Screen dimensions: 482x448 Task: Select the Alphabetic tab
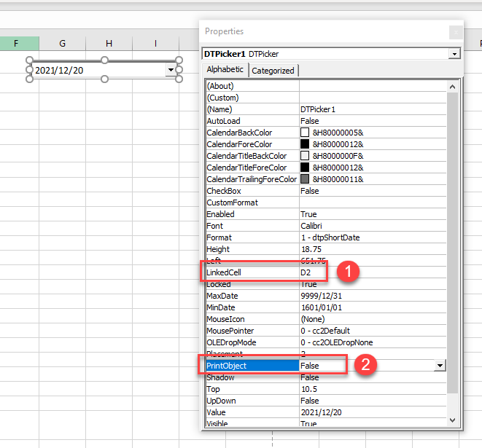point(225,69)
